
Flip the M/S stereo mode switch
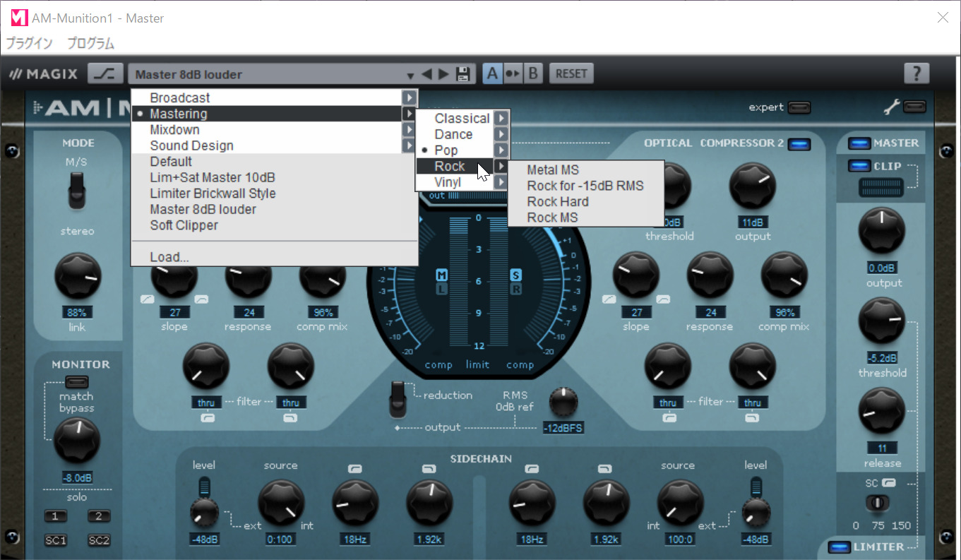77,191
